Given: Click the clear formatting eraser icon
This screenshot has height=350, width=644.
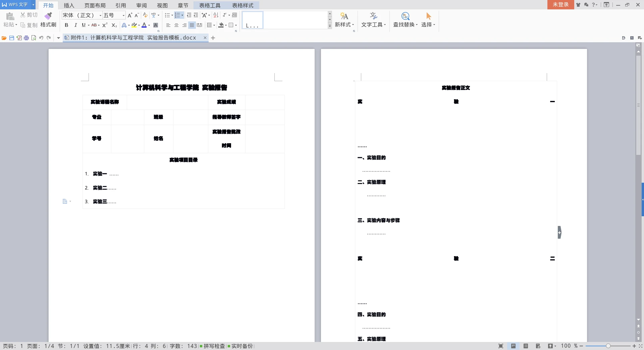Looking at the screenshot, I should point(145,15).
